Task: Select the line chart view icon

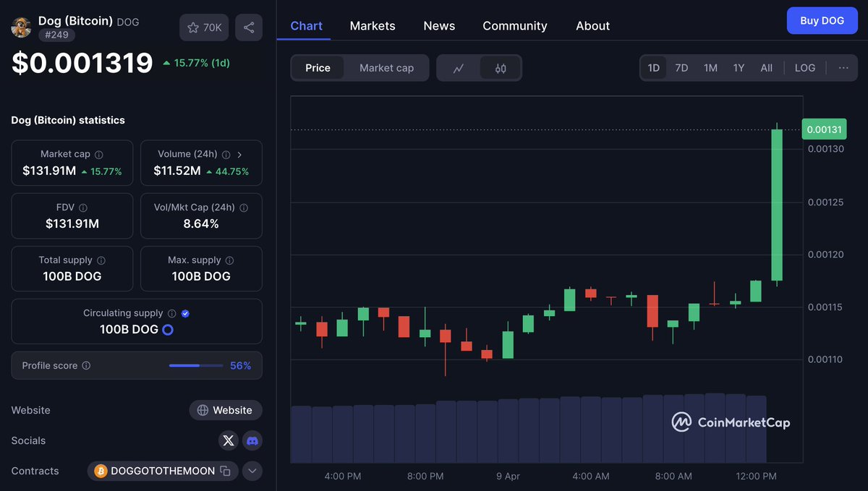Action: point(459,67)
